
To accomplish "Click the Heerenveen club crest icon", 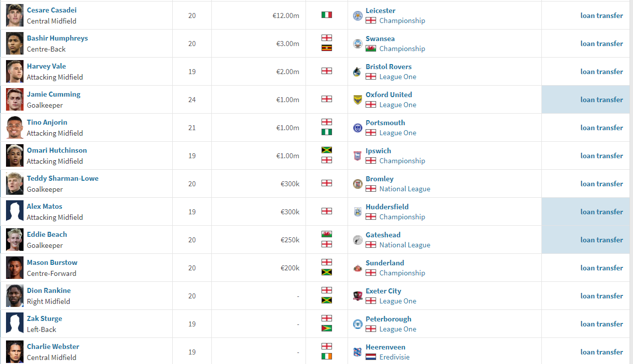I will (357, 352).
